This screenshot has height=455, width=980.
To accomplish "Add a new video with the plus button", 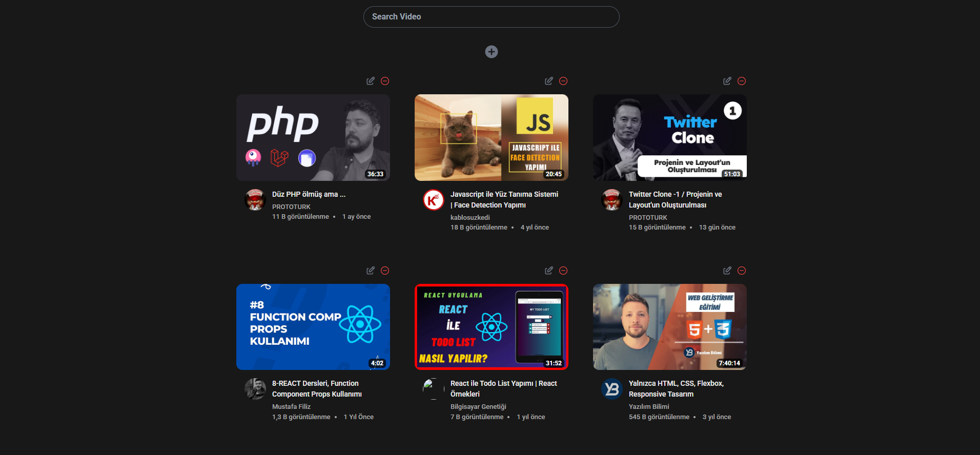I will (x=491, y=52).
